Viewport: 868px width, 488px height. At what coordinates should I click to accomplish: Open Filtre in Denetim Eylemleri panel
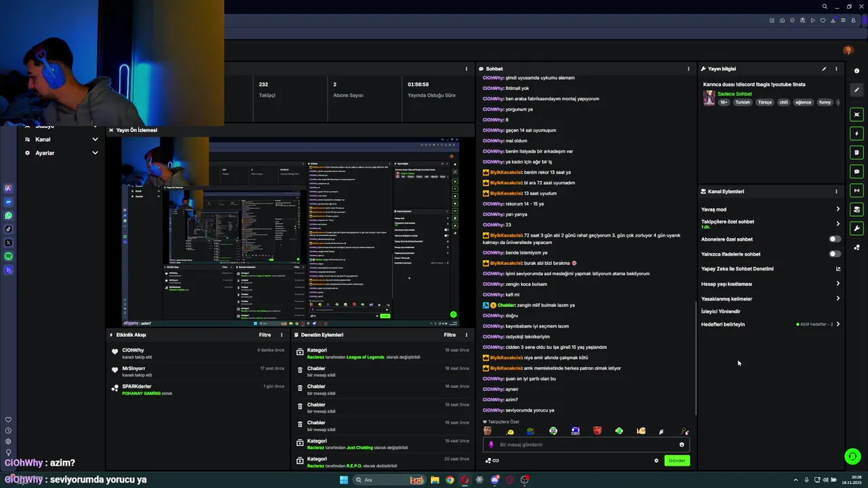click(x=450, y=335)
